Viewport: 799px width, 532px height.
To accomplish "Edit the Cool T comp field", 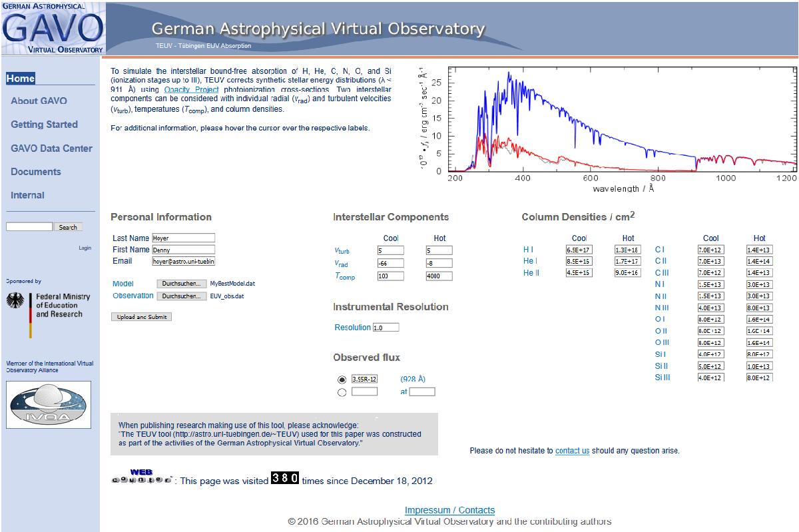I will click(x=390, y=276).
